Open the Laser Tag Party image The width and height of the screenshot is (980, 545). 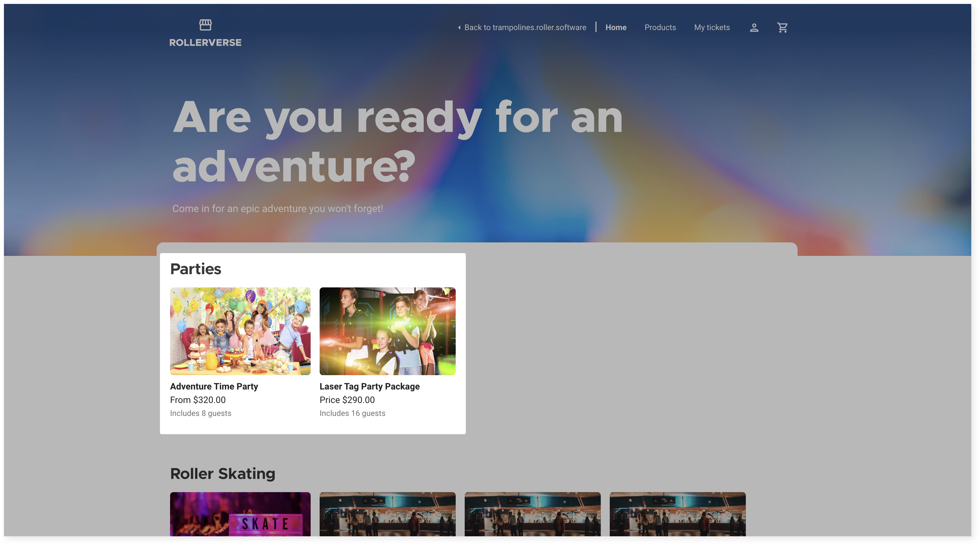pyautogui.click(x=387, y=331)
